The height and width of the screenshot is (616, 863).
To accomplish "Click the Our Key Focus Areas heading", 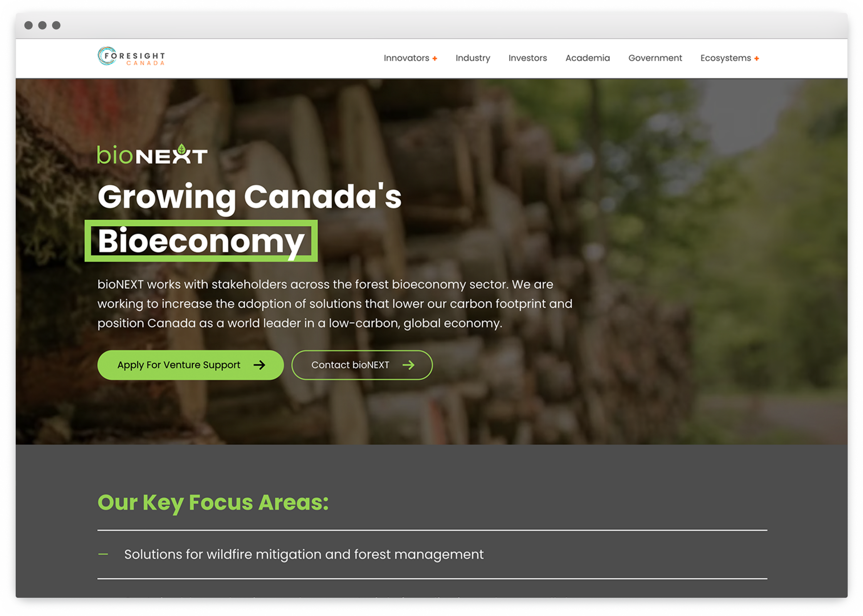I will click(213, 502).
